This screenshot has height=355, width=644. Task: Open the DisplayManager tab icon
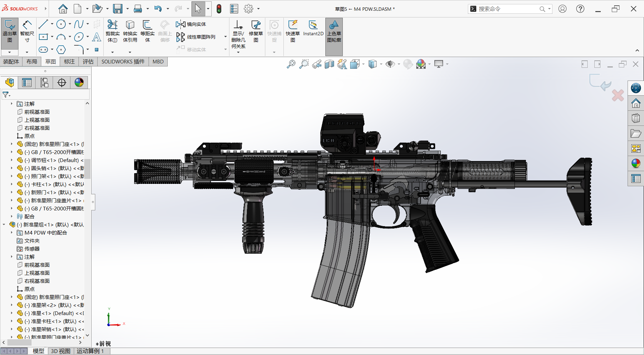click(79, 83)
